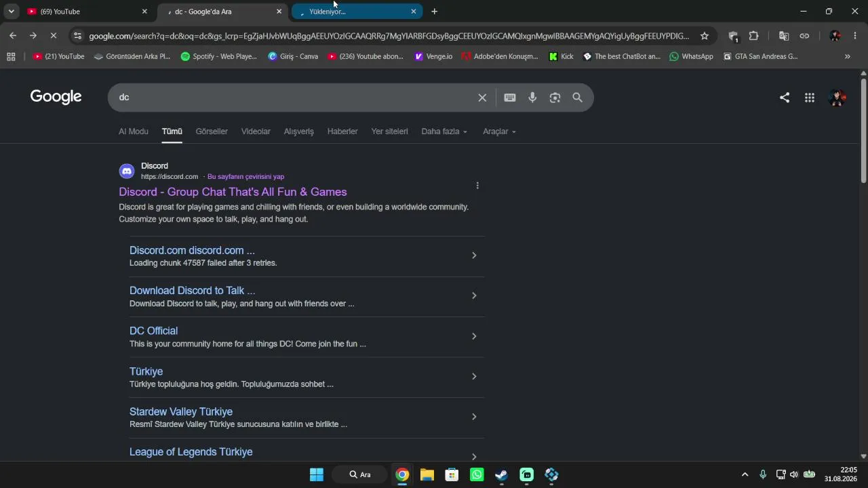
Task: Expand the Daha fazla dropdown
Action: click(444, 131)
